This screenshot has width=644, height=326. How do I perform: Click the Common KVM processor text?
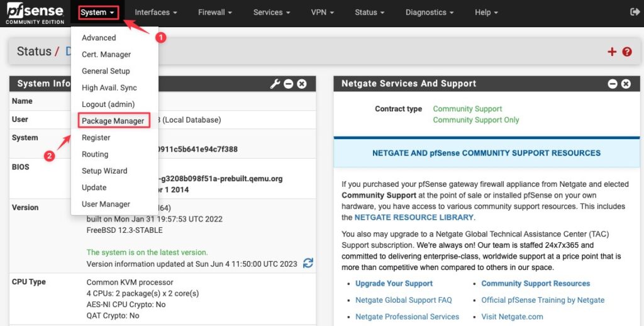[x=130, y=283]
